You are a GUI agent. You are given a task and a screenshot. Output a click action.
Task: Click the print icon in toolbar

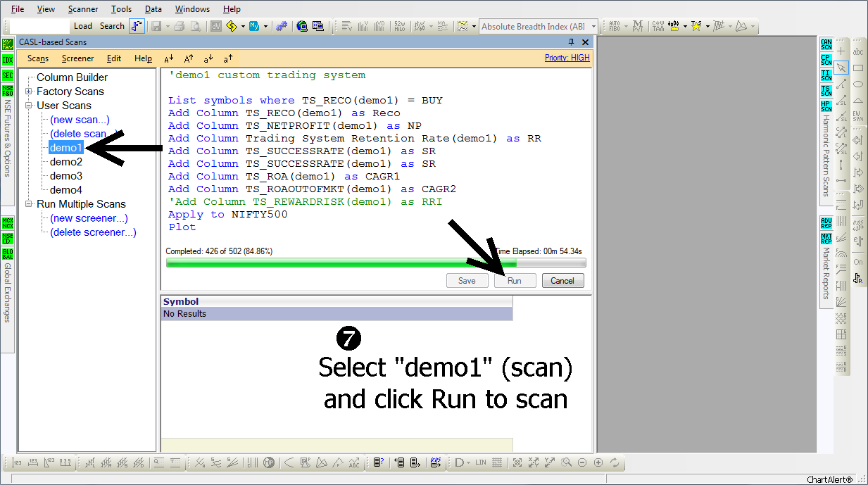pos(179,27)
